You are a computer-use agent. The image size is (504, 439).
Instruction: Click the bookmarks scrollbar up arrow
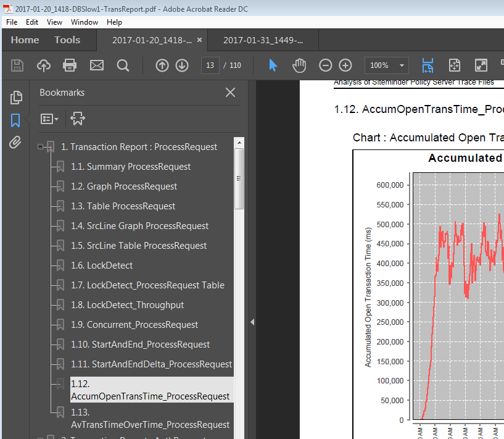pyautogui.click(x=239, y=142)
